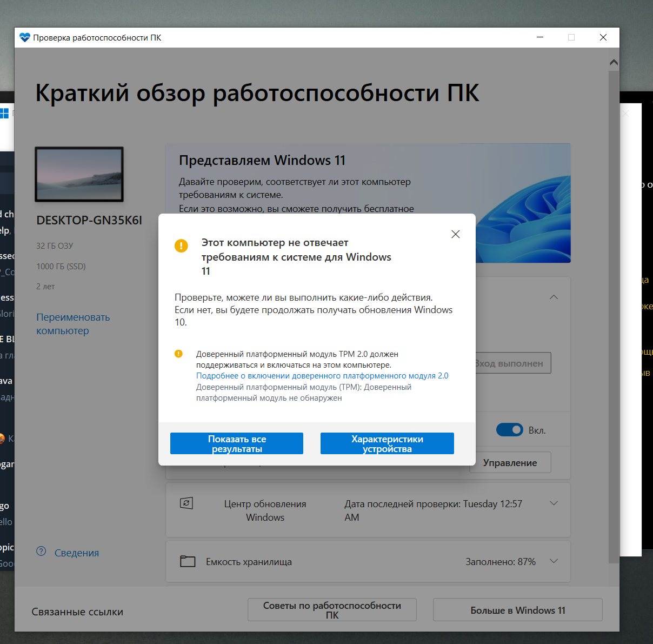Click the small warning icon next to the TPM message
Screen dimensions: 653x644
178,354
